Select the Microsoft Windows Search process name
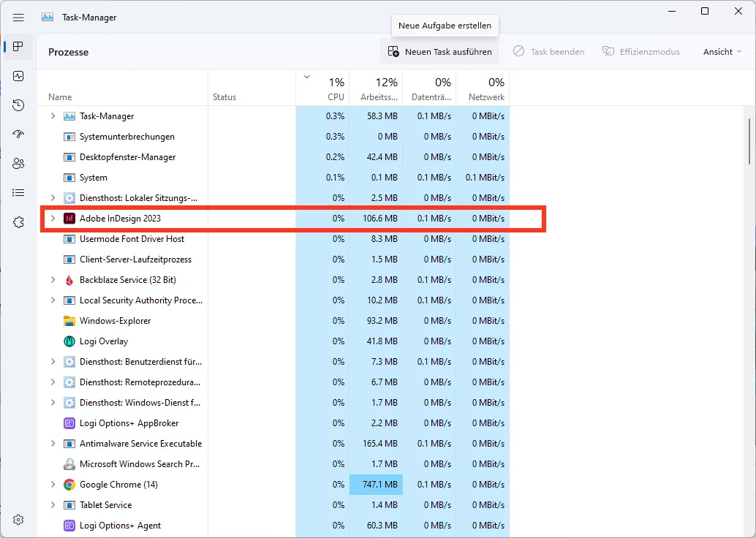The image size is (756, 538). [140, 463]
